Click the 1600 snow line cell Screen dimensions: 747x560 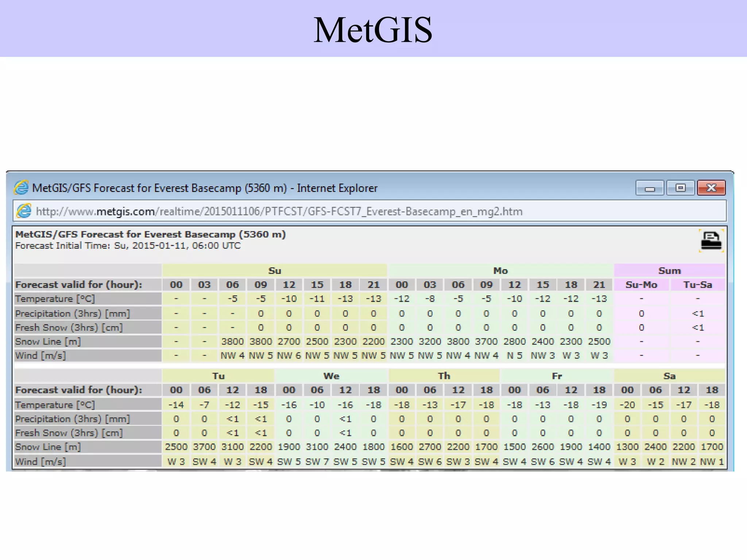tap(402, 447)
